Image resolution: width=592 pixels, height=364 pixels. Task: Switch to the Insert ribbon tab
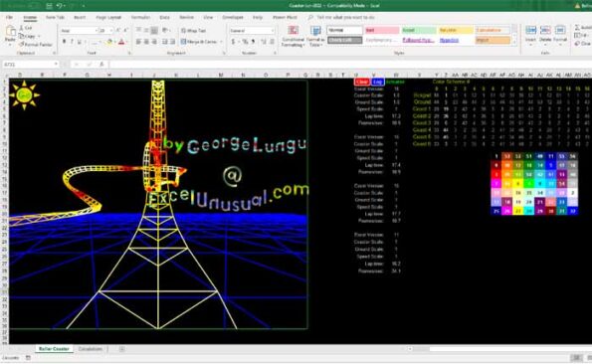pyautogui.click(x=80, y=17)
